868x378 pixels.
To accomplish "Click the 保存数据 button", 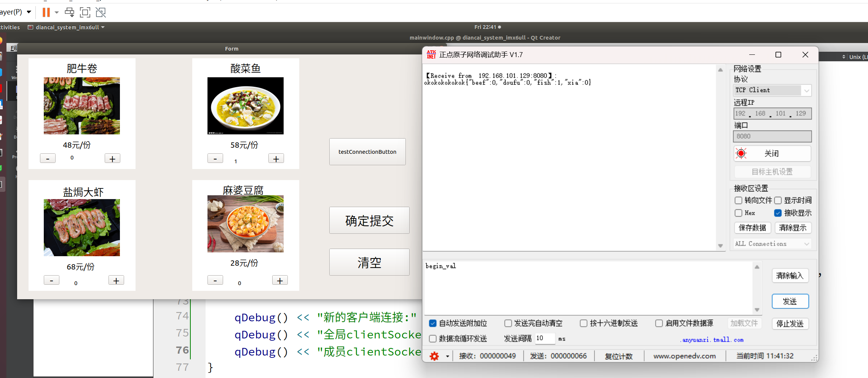I will pos(752,228).
